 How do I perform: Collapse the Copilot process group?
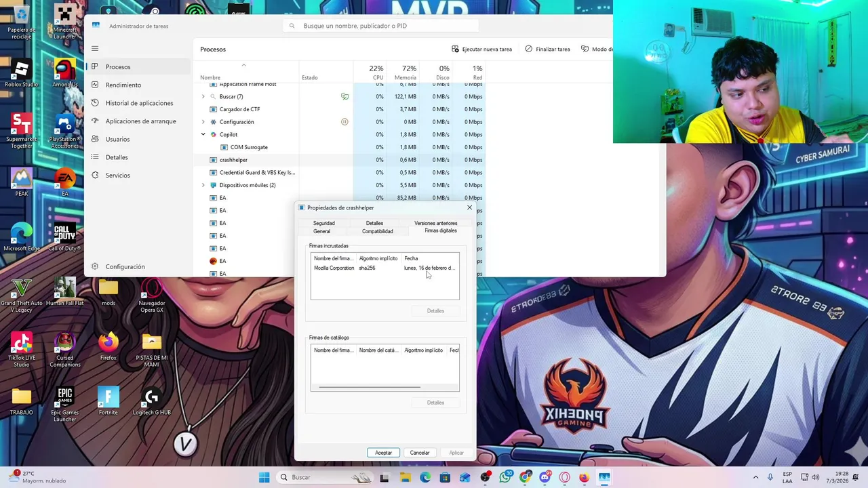[203, 134]
